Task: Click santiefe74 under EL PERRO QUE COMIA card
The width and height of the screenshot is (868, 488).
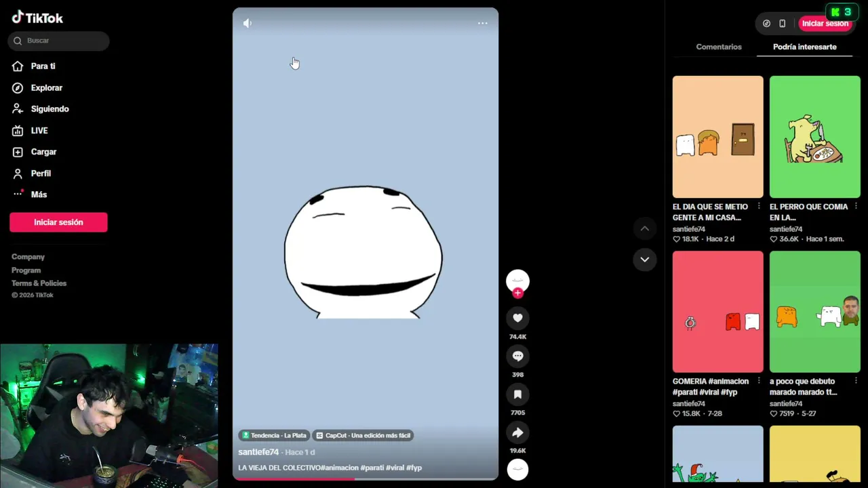Action: click(786, 229)
